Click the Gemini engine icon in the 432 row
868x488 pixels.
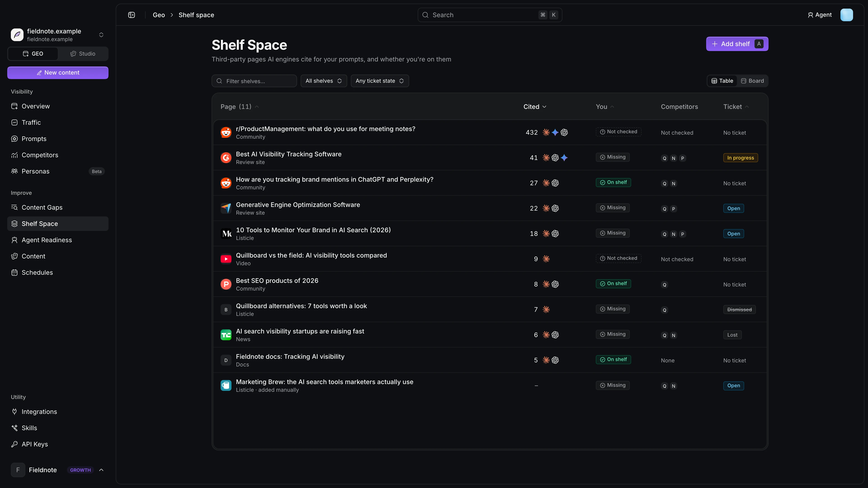click(555, 132)
